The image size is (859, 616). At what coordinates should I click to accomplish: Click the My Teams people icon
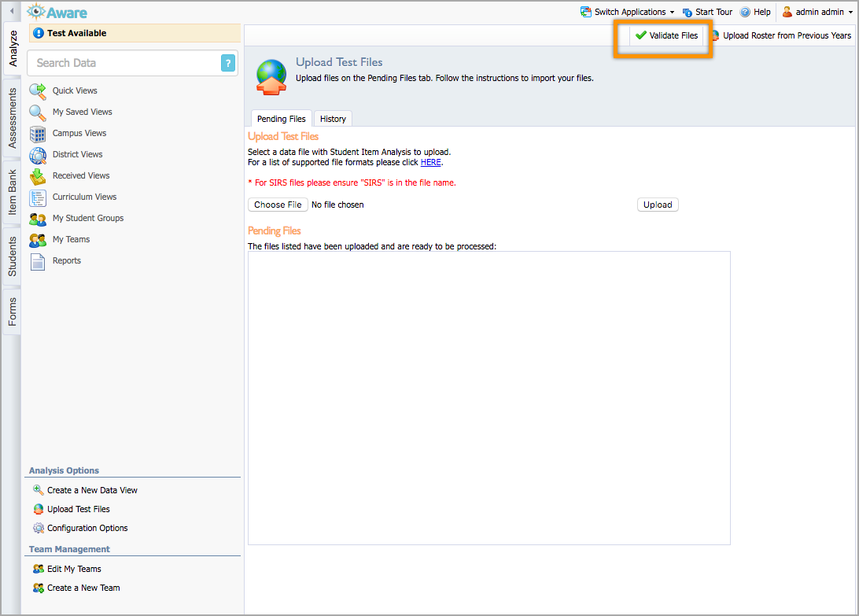tap(38, 240)
